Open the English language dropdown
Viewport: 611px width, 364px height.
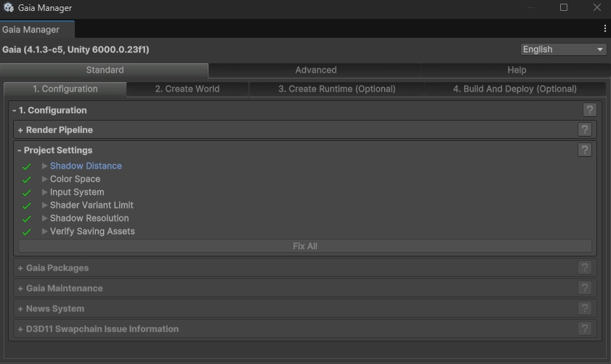point(563,49)
